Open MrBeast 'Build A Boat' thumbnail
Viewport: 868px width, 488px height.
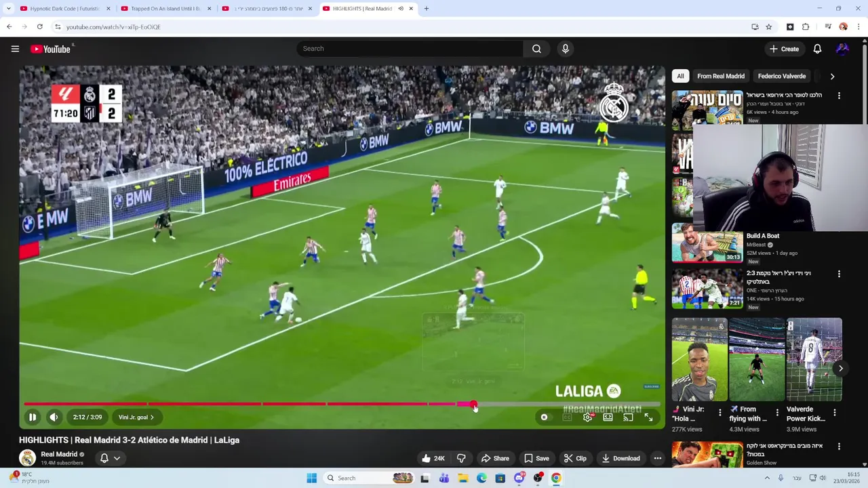click(x=707, y=243)
